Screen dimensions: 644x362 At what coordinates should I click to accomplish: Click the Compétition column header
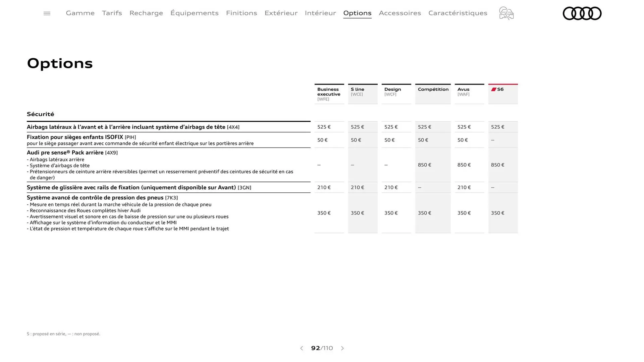(x=433, y=89)
